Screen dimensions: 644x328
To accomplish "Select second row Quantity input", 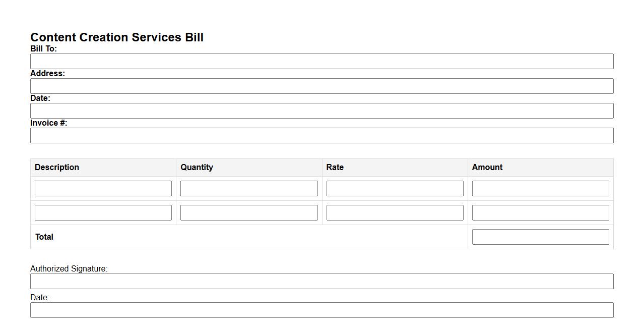I will pyautogui.click(x=249, y=213).
